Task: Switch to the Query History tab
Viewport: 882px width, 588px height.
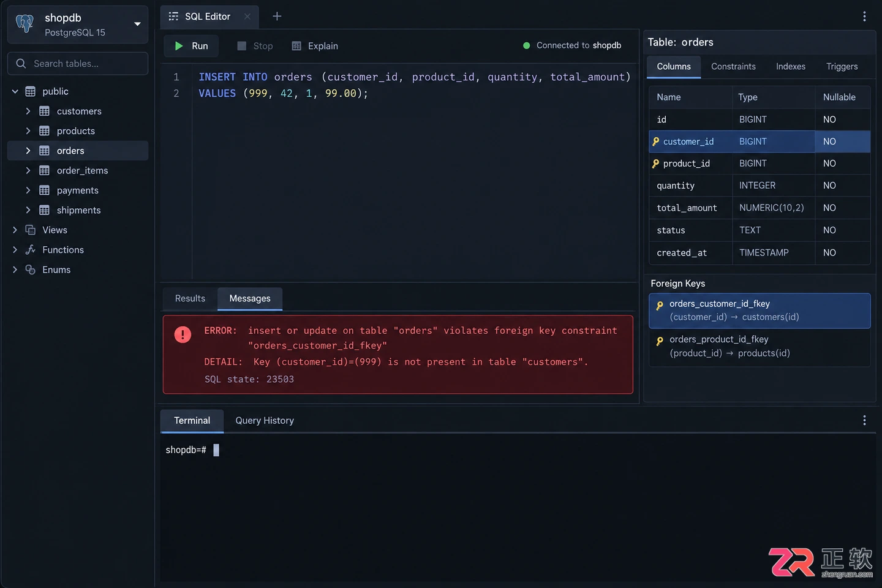Action: [265, 421]
